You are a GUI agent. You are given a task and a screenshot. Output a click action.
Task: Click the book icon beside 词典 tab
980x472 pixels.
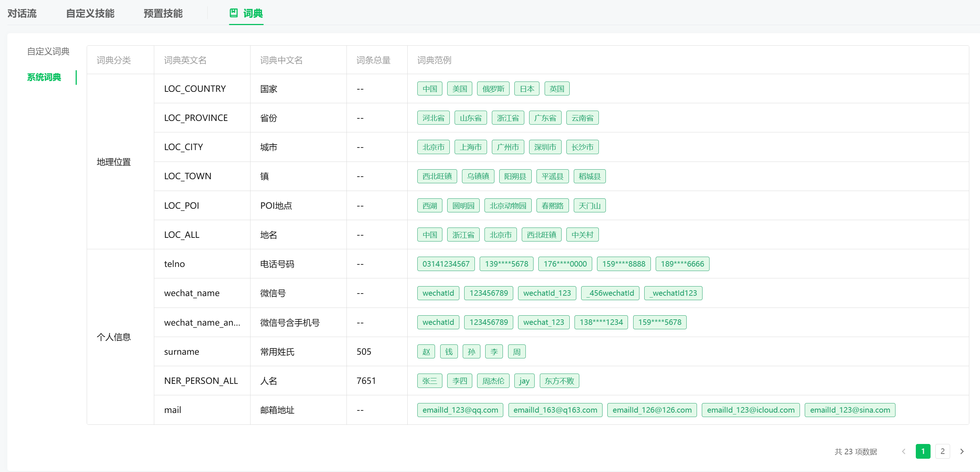(x=234, y=13)
